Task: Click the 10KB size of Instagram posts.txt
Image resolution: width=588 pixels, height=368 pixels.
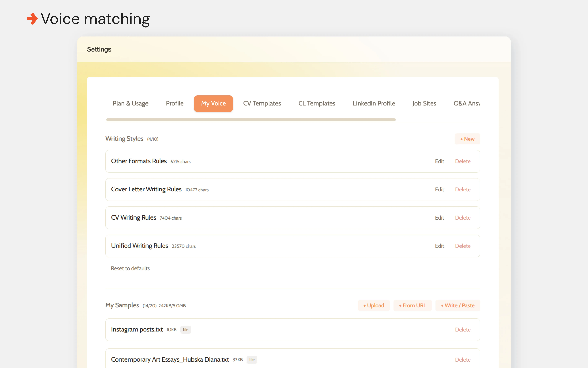Action: coord(171,330)
